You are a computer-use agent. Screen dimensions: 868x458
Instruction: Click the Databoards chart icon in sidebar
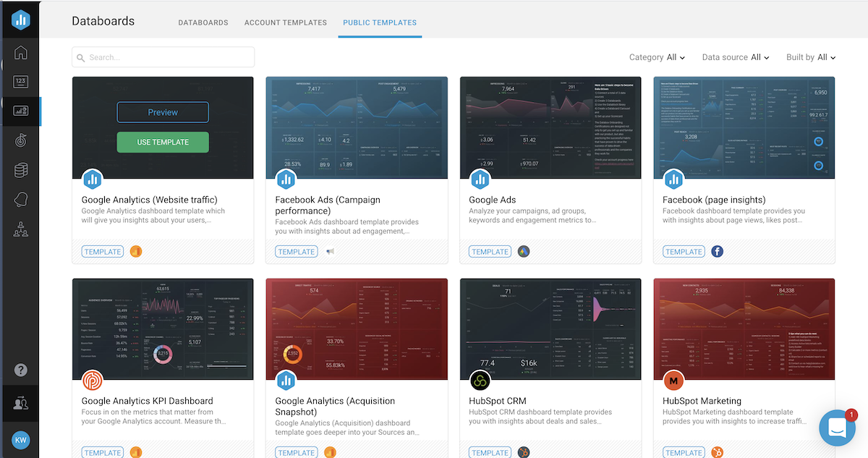(x=21, y=111)
